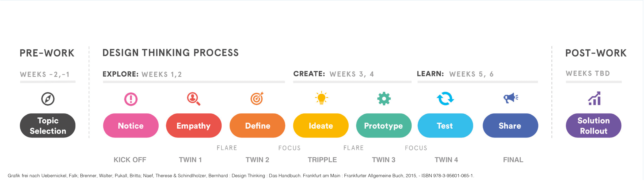Click the blue refresh arrows Test icon
The width and height of the screenshot is (644, 190).
[445, 98]
